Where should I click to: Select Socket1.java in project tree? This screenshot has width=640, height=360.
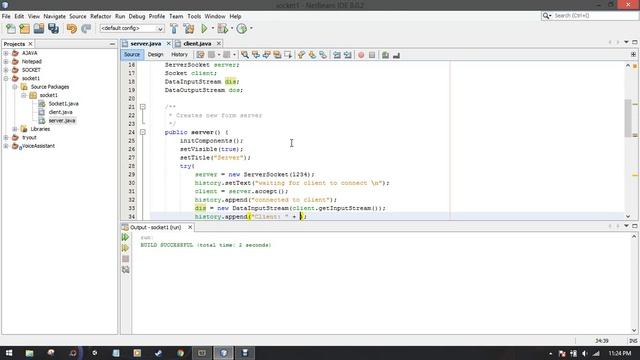click(x=63, y=104)
